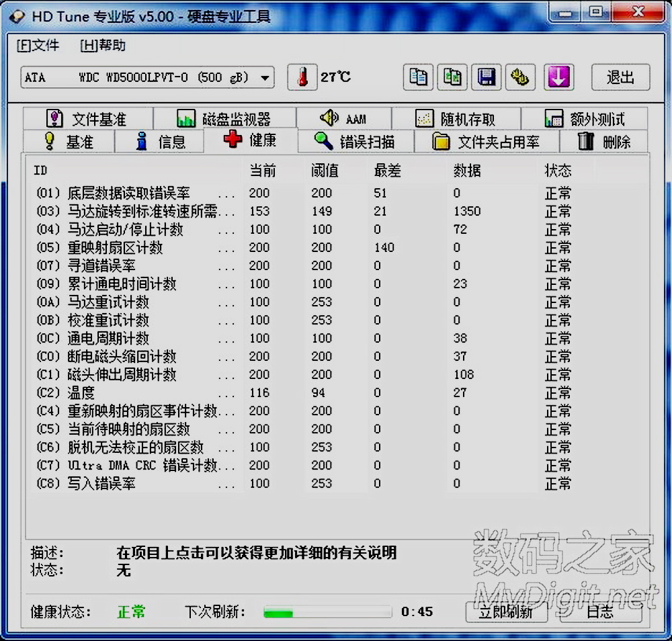This screenshot has height=641, width=672.
Task: Click the 状态 column header
Action: (x=558, y=171)
